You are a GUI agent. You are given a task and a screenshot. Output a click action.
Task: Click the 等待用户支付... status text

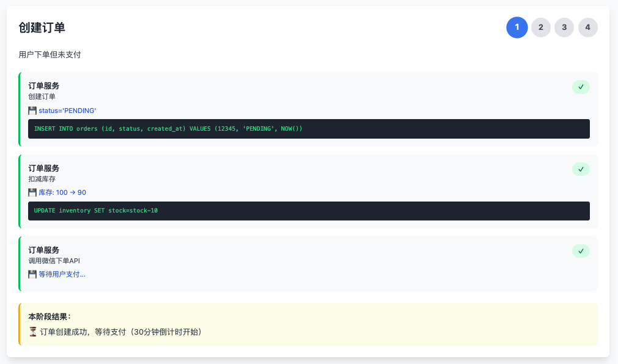coord(62,274)
